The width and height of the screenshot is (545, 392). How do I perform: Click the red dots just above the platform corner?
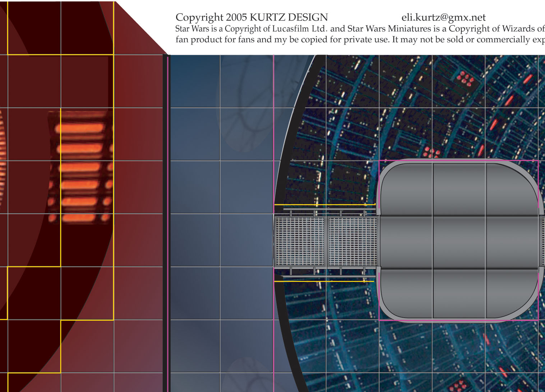pyautogui.click(x=431, y=152)
